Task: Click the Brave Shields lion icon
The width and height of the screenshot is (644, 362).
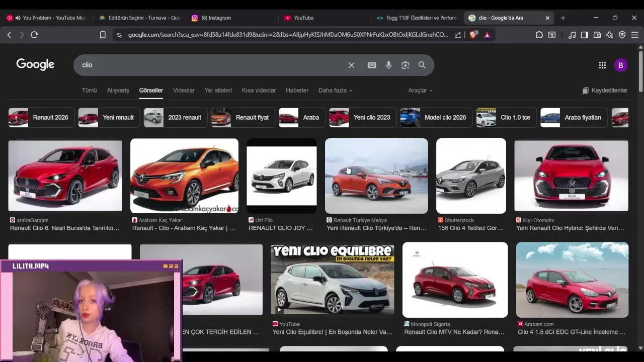Action: [x=473, y=35]
